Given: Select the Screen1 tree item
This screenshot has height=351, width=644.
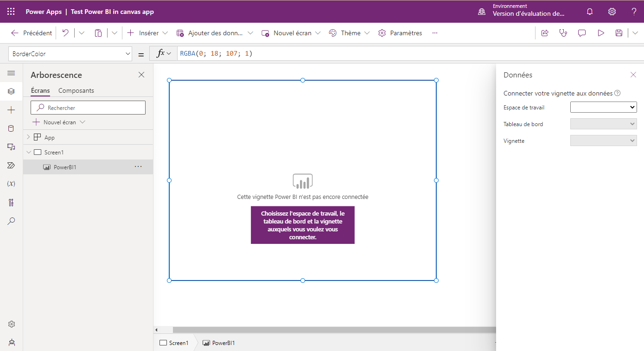Looking at the screenshot, I should pos(88,152).
